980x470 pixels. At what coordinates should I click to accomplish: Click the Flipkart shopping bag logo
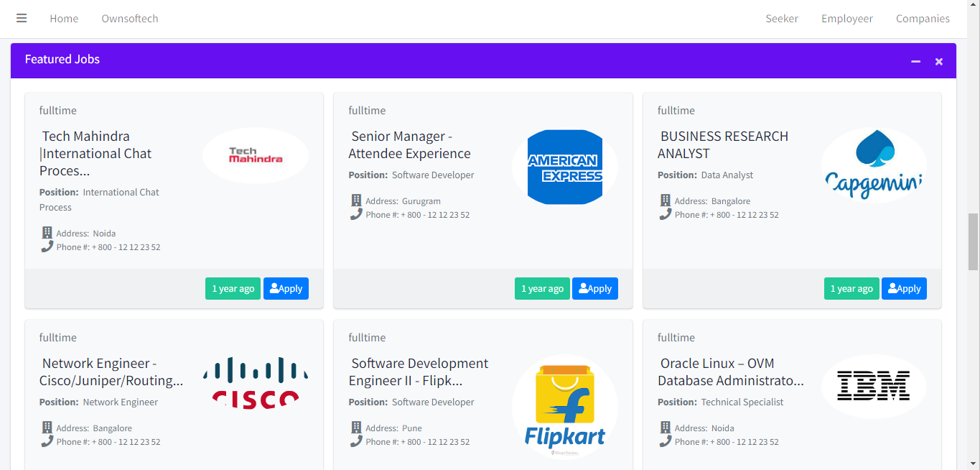[564, 407]
